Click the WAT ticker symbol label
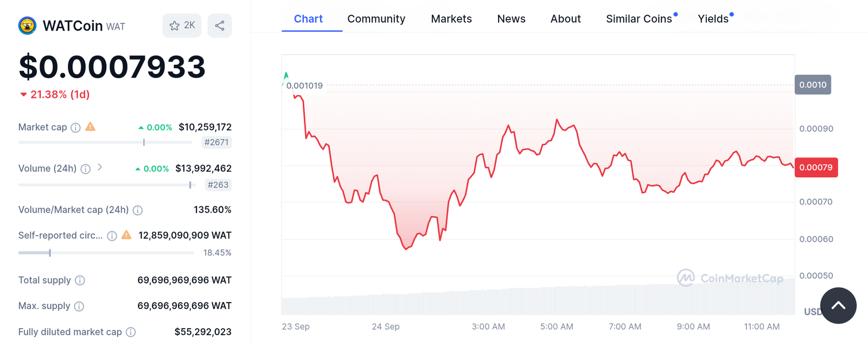Image resolution: width=868 pixels, height=346 pixels. (x=116, y=27)
